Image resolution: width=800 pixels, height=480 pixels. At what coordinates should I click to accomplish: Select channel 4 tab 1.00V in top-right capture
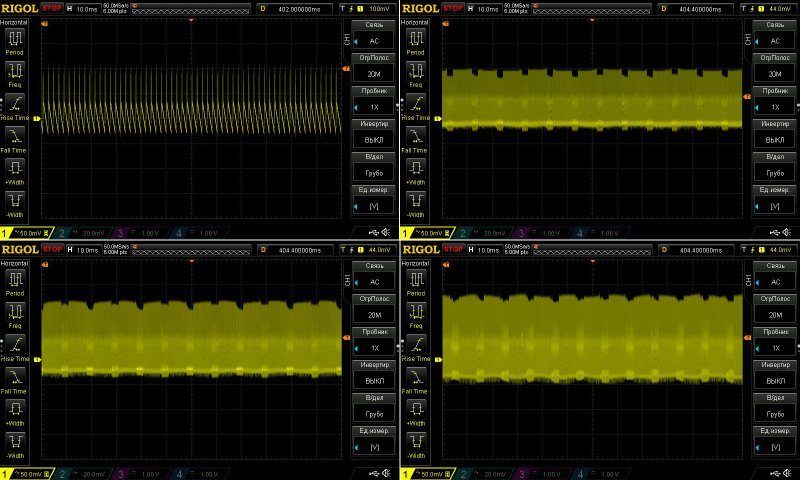point(599,233)
